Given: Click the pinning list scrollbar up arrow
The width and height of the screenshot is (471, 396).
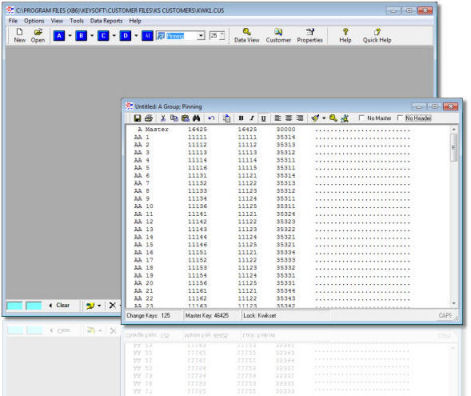Looking at the screenshot, I should coord(454,129).
